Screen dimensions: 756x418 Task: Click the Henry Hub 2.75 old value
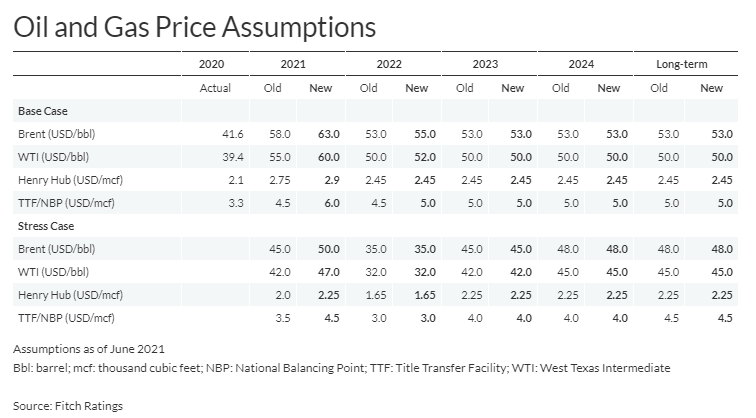click(x=269, y=180)
